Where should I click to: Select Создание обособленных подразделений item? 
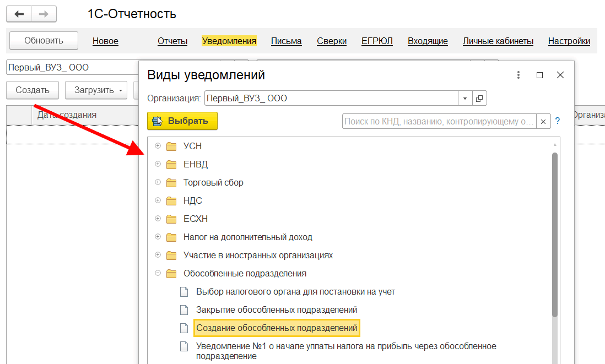(x=277, y=328)
